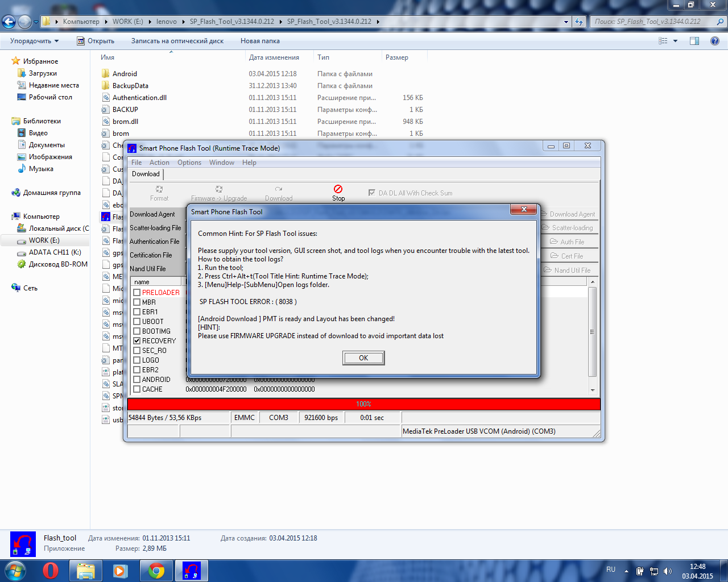Uncheck the RECOVERY partition checkbox
This screenshot has width=728, height=582.
[137, 341]
